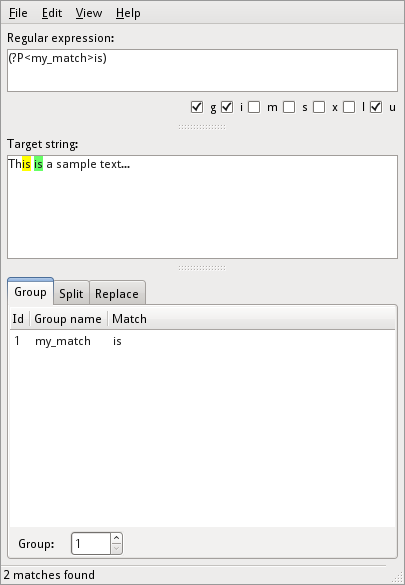Click inside the Target string text area
This screenshot has width=405, height=585.
pos(202,207)
